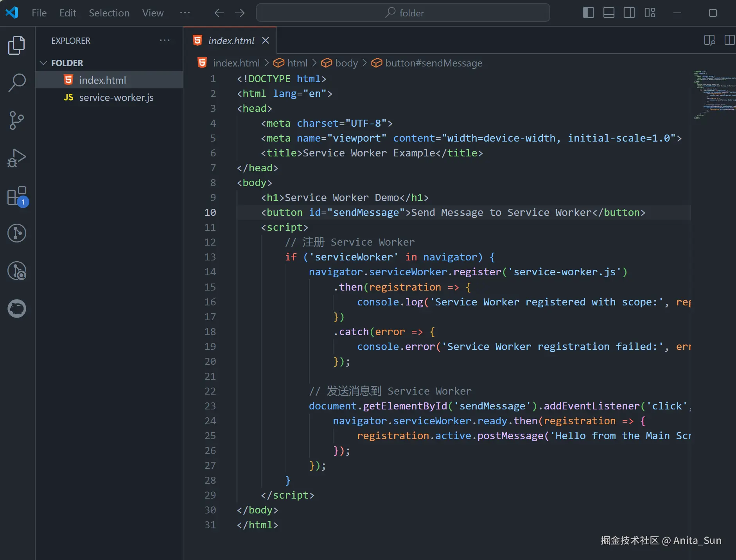Image resolution: width=736 pixels, height=560 pixels.
Task: Open the Customize Layout button
Action: coord(650,13)
